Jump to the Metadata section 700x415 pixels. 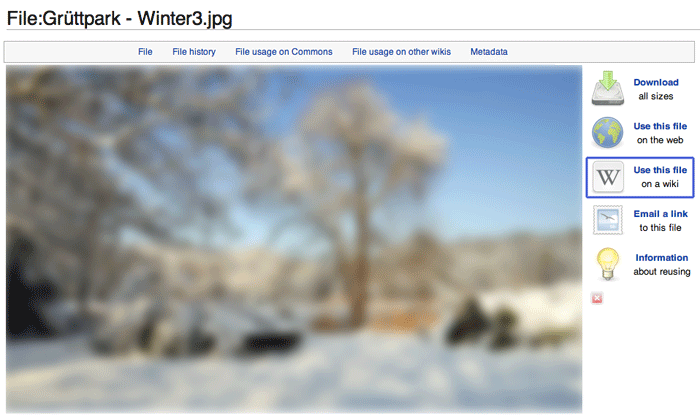tap(489, 52)
